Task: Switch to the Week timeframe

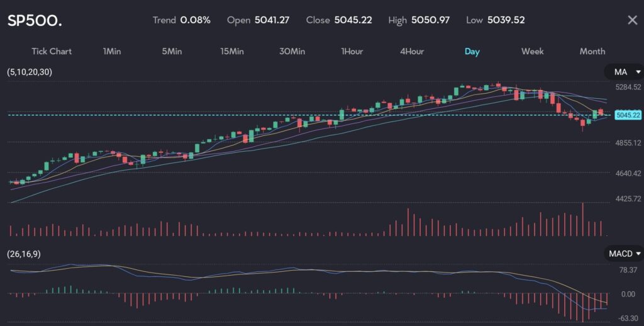Action: click(x=532, y=52)
